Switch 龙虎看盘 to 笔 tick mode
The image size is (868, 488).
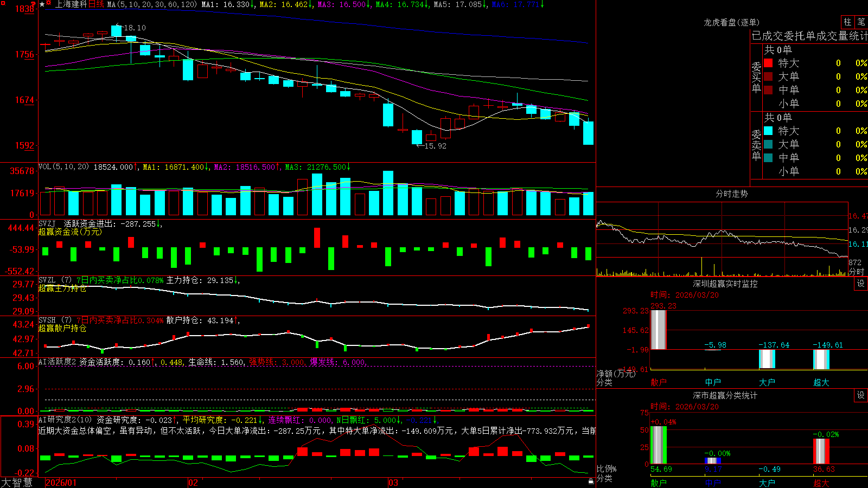point(861,22)
